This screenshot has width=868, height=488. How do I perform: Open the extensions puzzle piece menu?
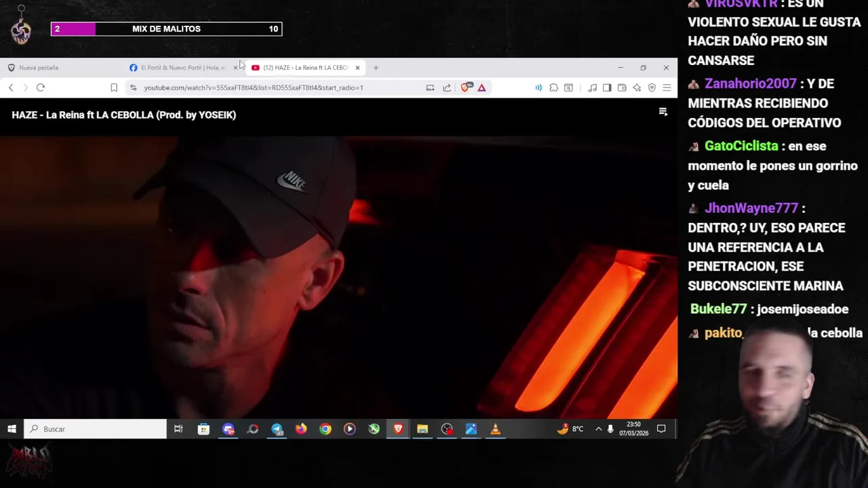(554, 87)
